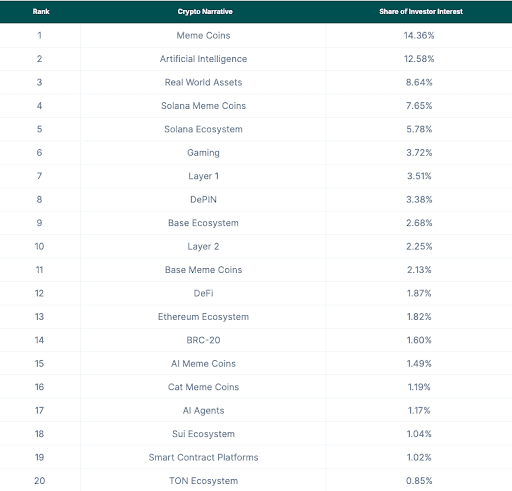Click the Rank column header

[41, 12]
